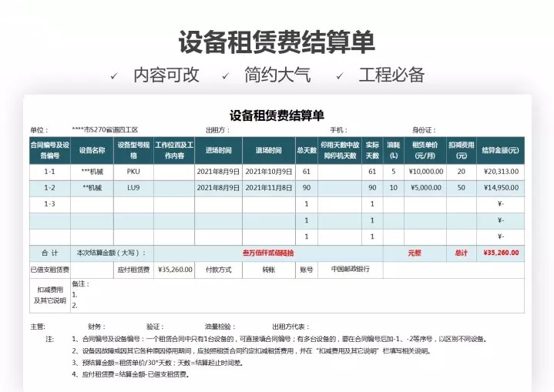554x392 pixels.
Task: Click the 实际天数 column header
Action: click(x=372, y=150)
